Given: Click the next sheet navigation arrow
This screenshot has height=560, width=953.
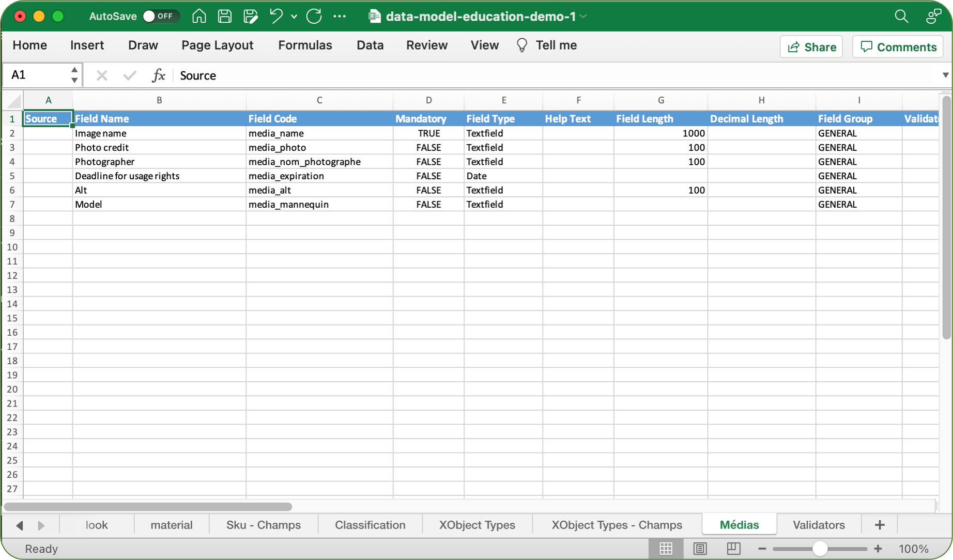Looking at the screenshot, I should (x=41, y=525).
